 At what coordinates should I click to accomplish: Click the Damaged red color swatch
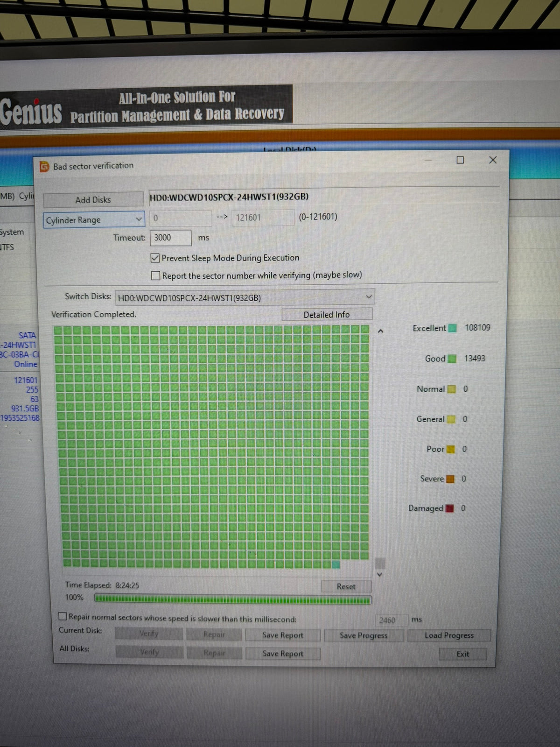[449, 508]
